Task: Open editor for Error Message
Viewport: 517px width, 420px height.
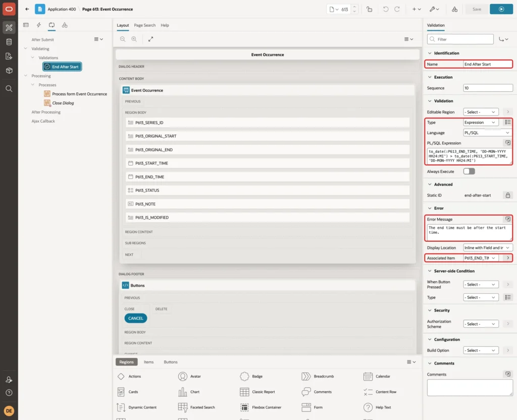Action: click(x=508, y=219)
